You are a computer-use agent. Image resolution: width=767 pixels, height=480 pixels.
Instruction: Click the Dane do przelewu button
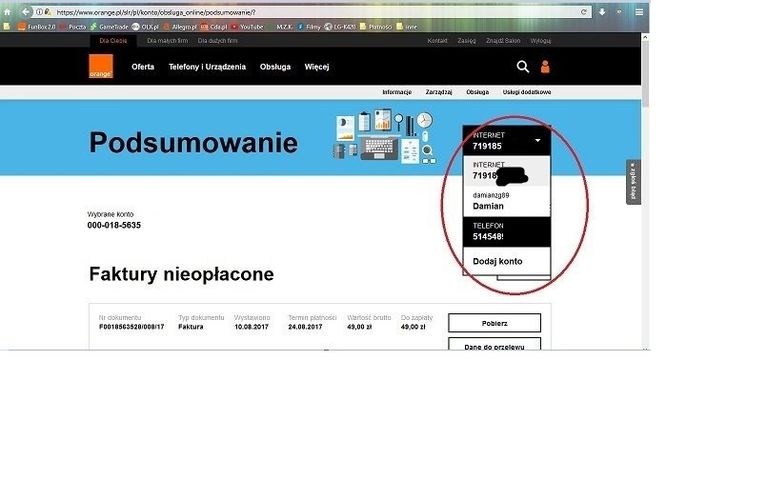pyautogui.click(x=495, y=344)
